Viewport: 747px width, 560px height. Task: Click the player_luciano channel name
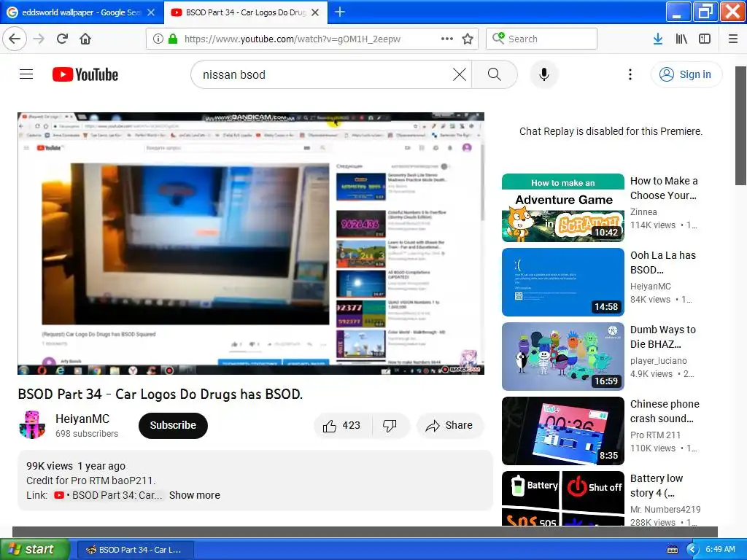click(x=659, y=360)
